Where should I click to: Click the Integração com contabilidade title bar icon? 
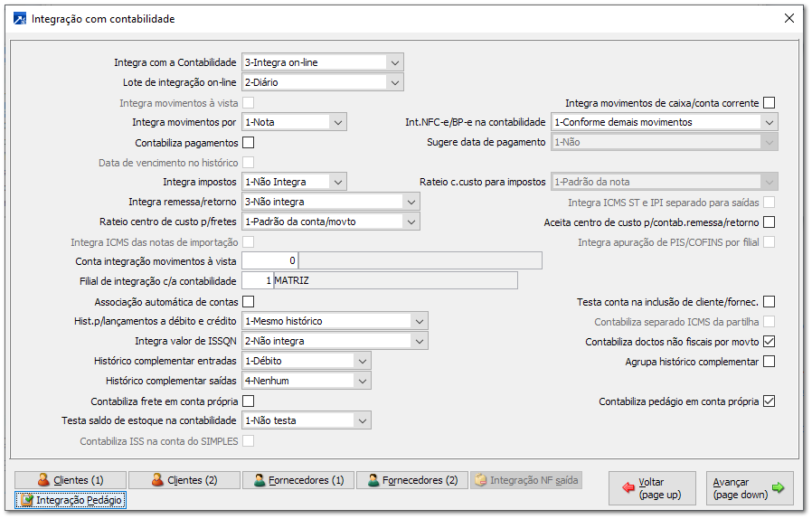(x=20, y=19)
